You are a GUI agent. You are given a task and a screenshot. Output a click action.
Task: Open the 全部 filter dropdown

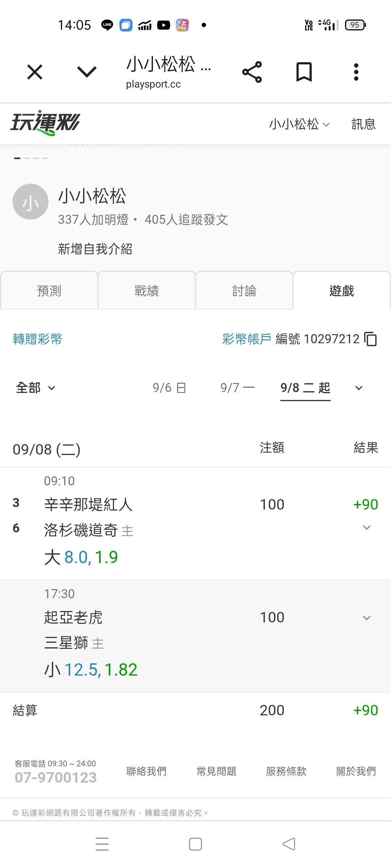pyautogui.click(x=35, y=388)
